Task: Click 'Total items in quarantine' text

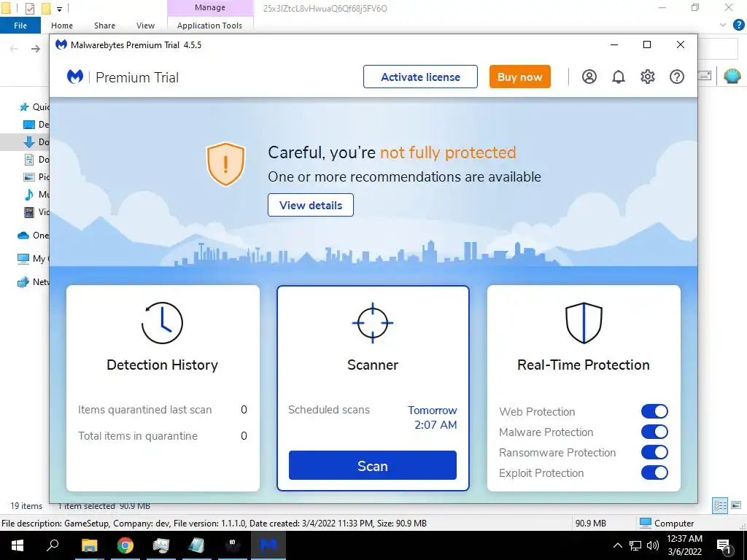Action: pyautogui.click(x=138, y=436)
